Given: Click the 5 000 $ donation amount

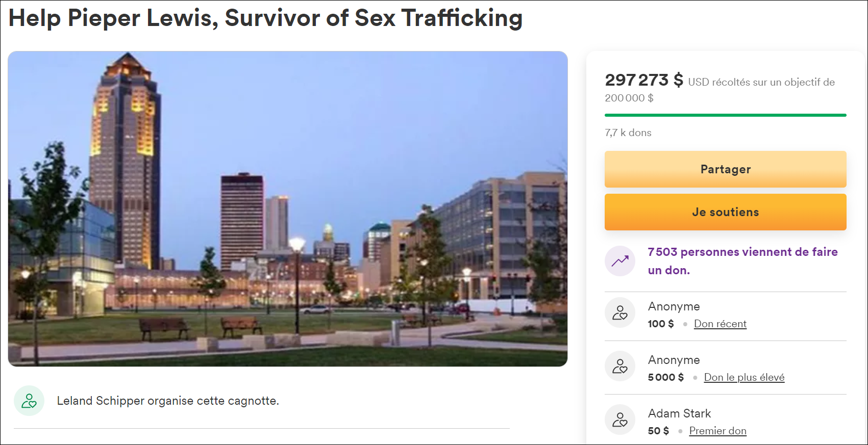Looking at the screenshot, I should (665, 377).
